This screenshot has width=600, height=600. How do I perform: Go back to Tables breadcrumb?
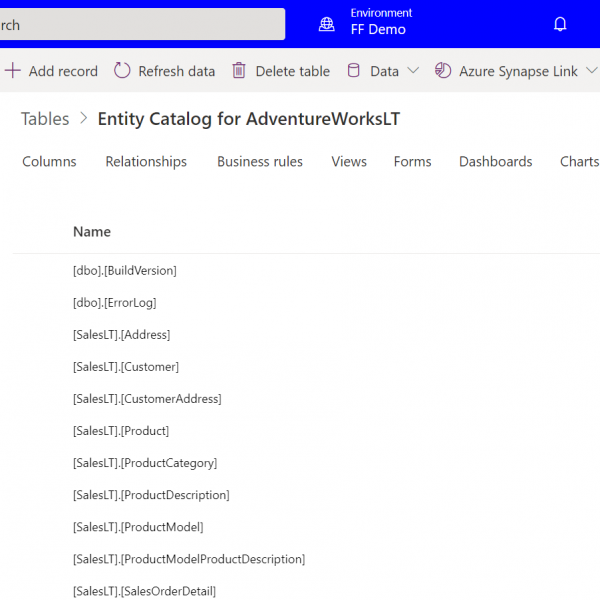click(45, 119)
